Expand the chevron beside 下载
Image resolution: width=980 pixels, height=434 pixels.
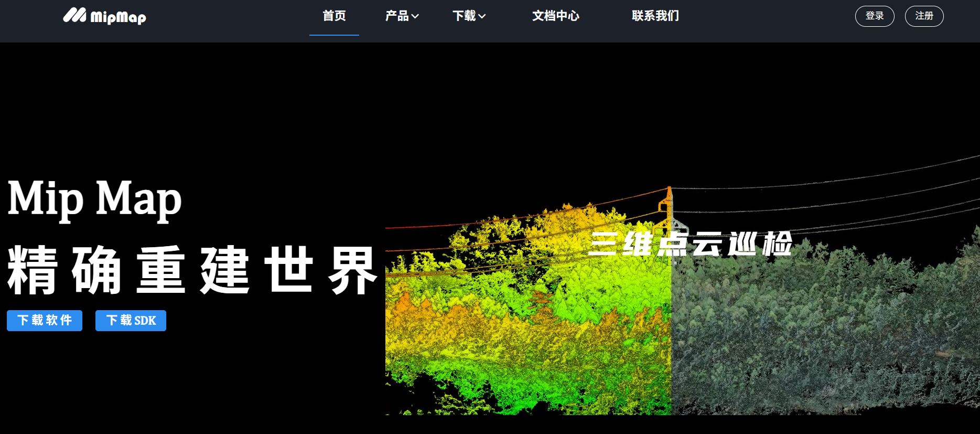tap(482, 17)
